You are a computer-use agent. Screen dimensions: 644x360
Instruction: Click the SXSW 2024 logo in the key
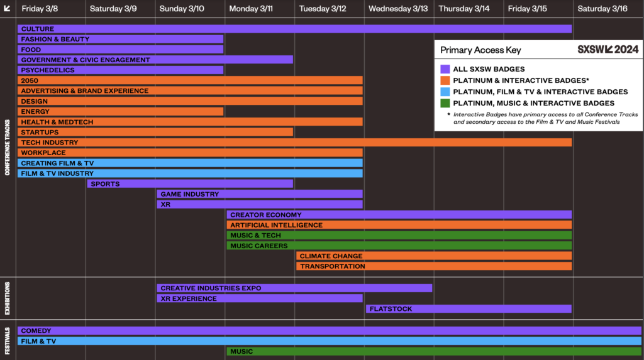608,50
